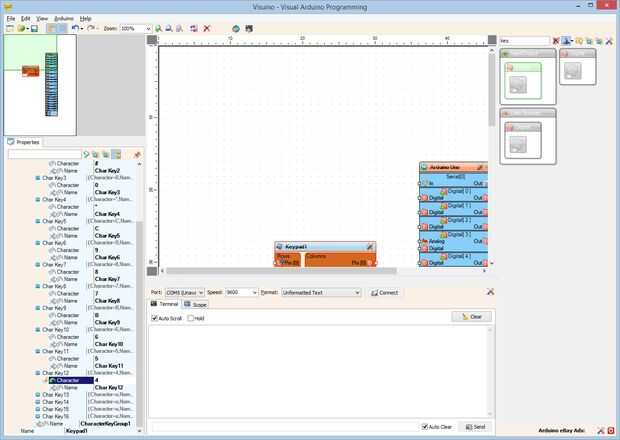This screenshot has width=620, height=440.
Task: Collapse the Char Key5 tree node
Action: point(38,221)
